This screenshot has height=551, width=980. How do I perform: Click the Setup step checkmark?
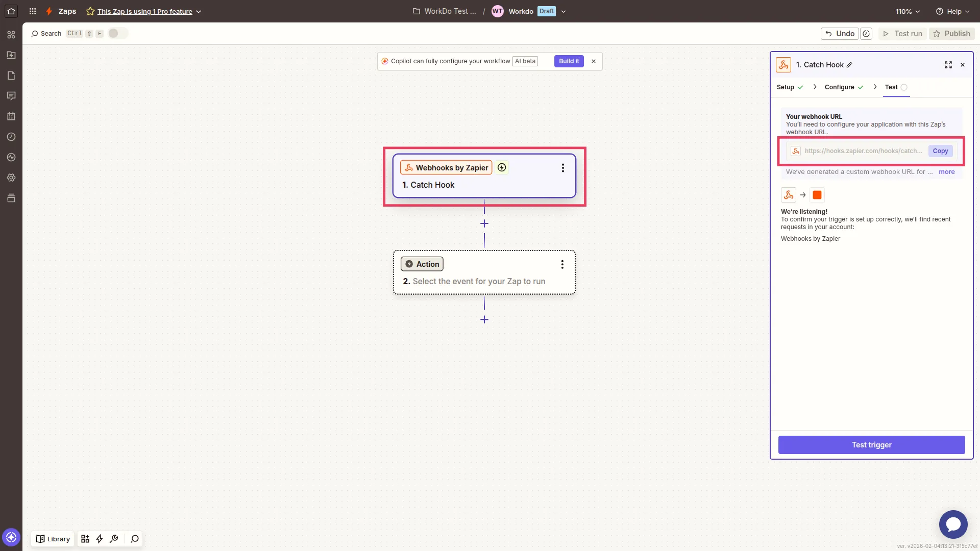[x=800, y=87]
